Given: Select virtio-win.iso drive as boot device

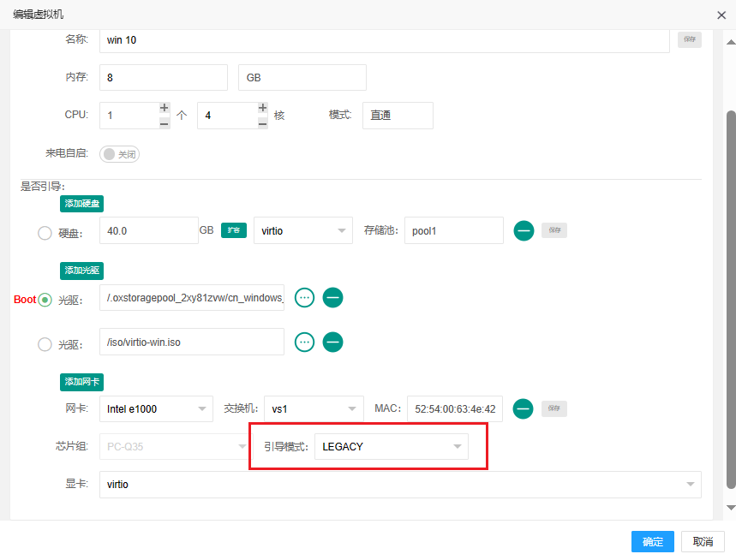Looking at the screenshot, I should [x=45, y=344].
